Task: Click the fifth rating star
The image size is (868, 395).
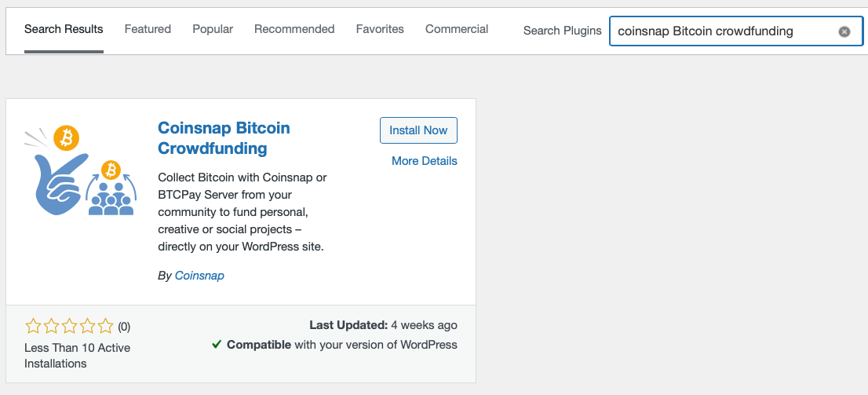Action: [105, 326]
